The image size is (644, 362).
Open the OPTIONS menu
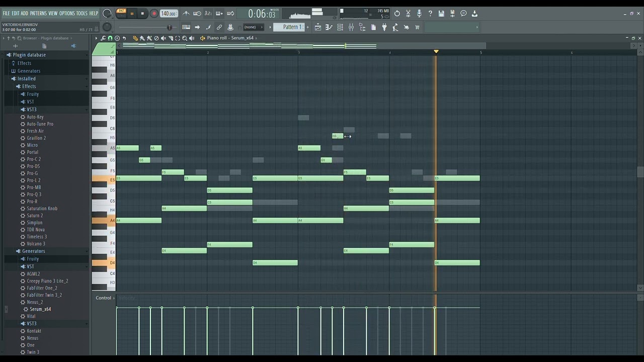pyautogui.click(x=67, y=14)
